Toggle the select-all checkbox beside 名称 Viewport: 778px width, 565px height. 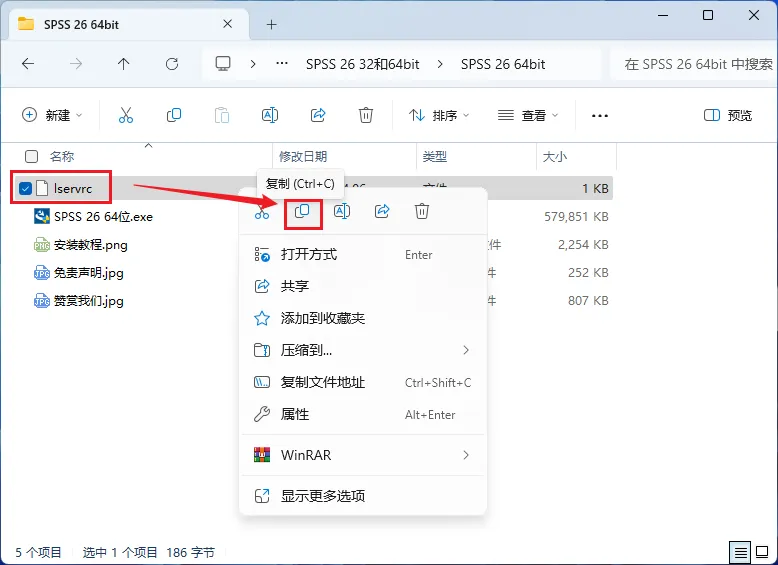pyautogui.click(x=31, y=157)
